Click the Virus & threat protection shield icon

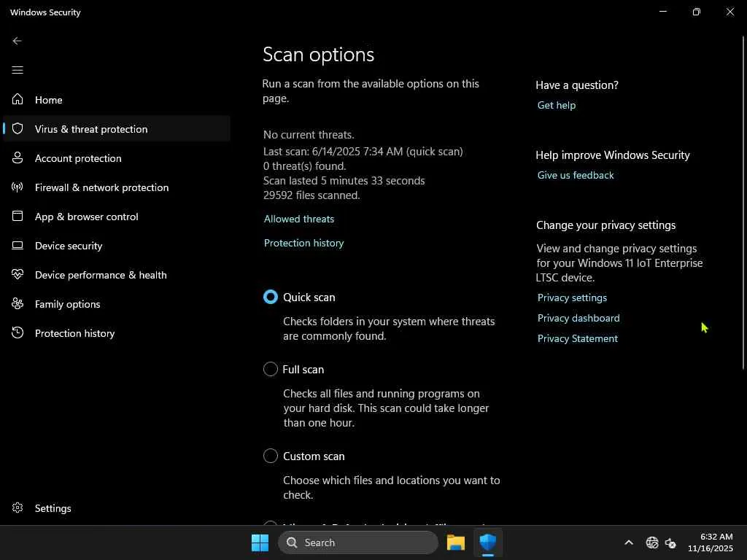tap(18, 128)
